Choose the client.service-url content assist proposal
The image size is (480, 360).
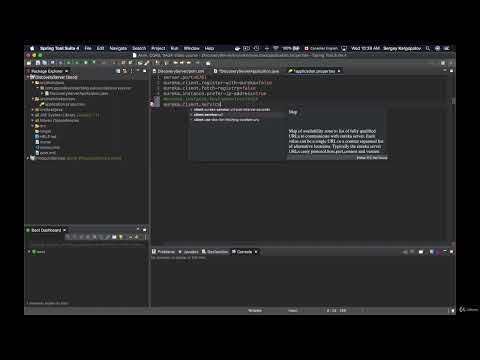tap(237, 115)
